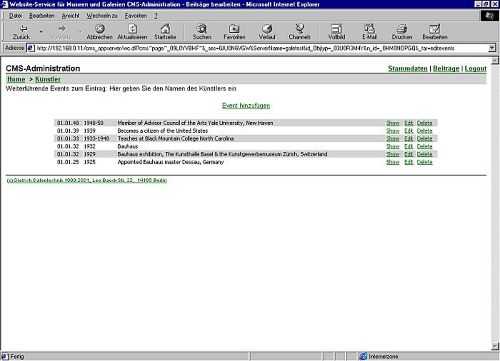500x361 pixels.
Task: Click the Drucken printer icon
Action: (402, 29)
